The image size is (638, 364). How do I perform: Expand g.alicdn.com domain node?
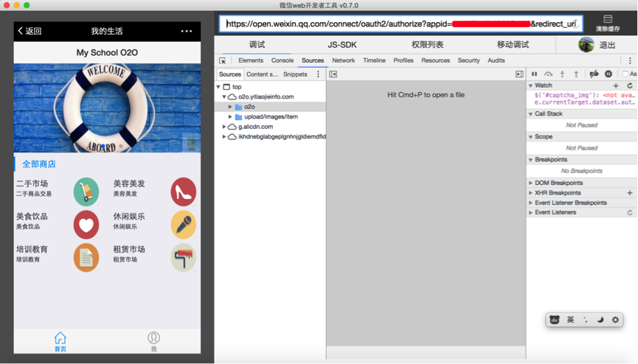click(x=224, y=127)
